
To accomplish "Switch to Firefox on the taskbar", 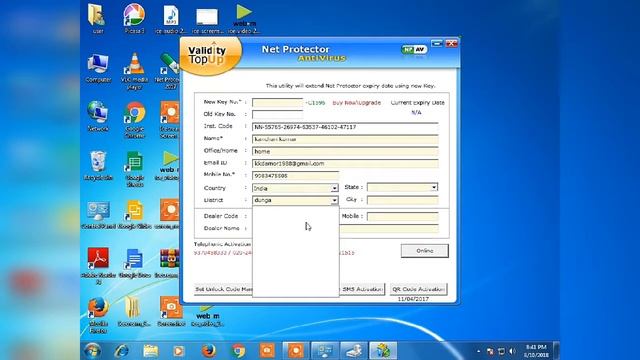I will (209, 351).
